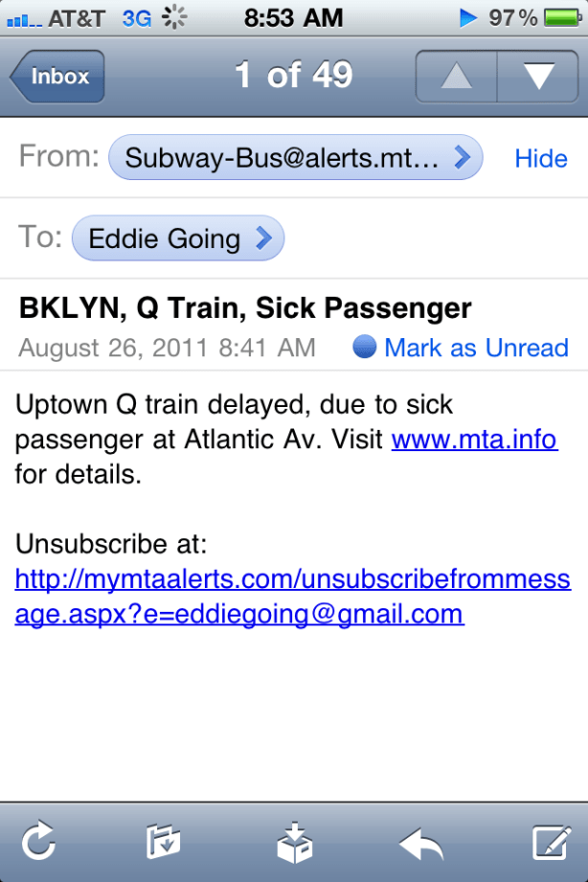The height and width of the screenshot is (882, 588).
Task: Tap the reply arrow icon
Action: (420, 843)
